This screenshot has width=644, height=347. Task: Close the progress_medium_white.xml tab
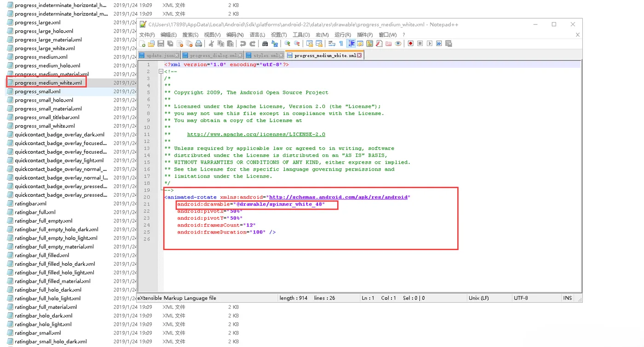coord(359,56)
